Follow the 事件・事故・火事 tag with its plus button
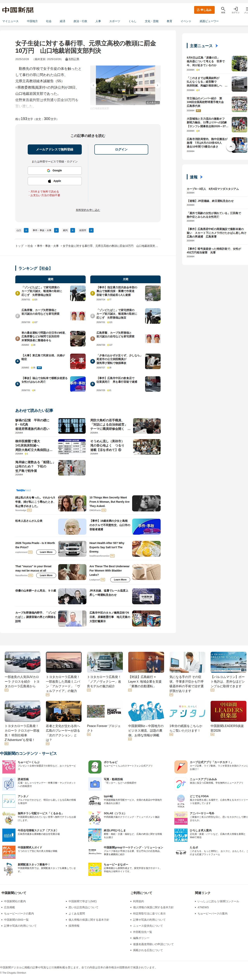 pos(56,231)
